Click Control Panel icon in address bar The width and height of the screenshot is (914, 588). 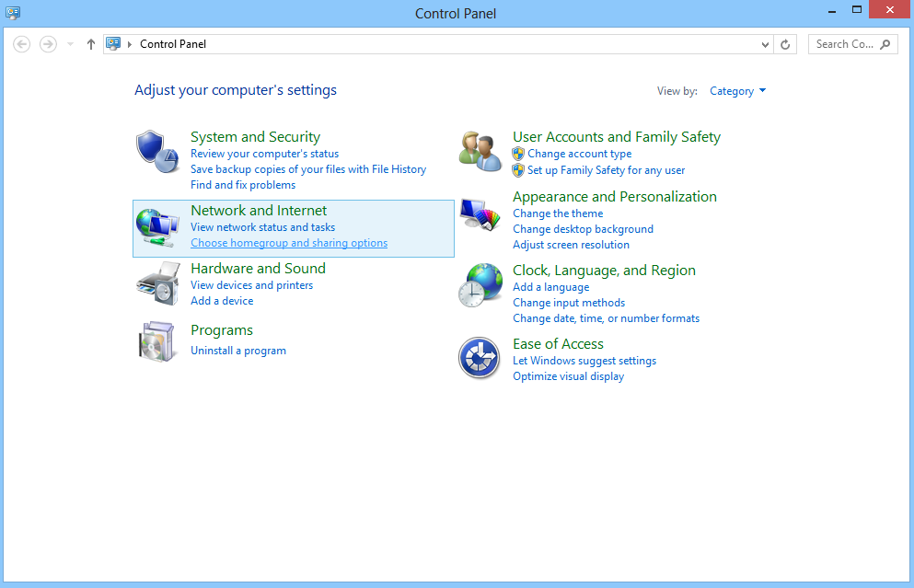pos(113,43)
